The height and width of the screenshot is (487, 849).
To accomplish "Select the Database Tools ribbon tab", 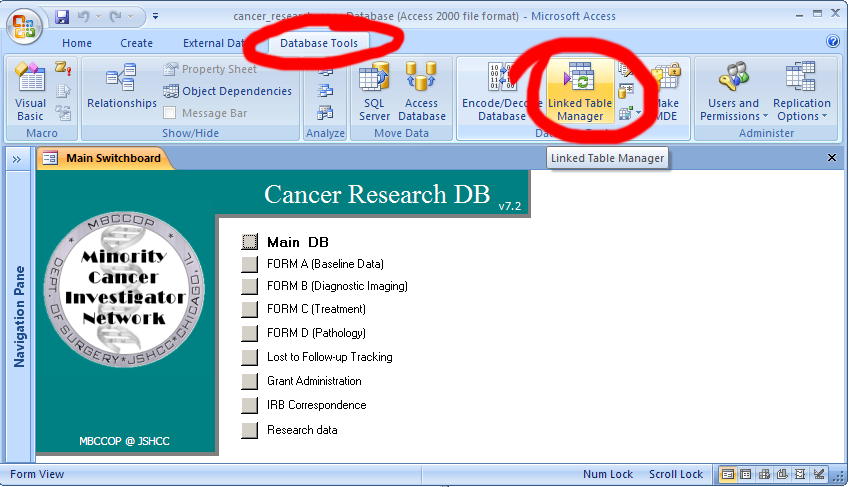I will point(319,43).
